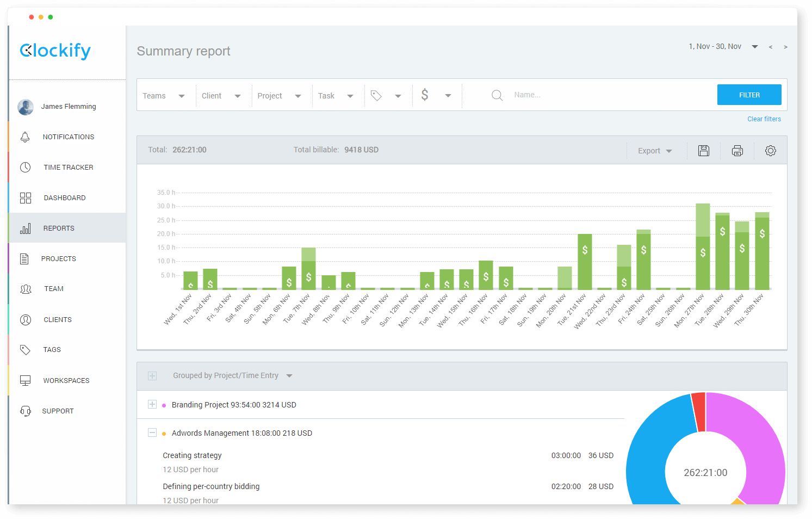Open the Client filter dropdown
Viewport: 812px width, 519px height.
coord(221,96)
